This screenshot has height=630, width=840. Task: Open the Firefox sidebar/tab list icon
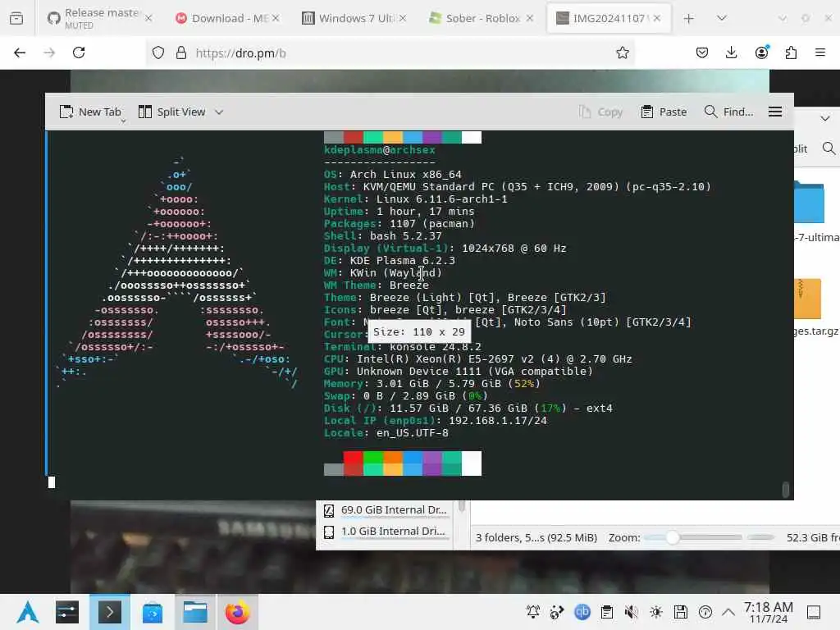click(x=16, y=18)
